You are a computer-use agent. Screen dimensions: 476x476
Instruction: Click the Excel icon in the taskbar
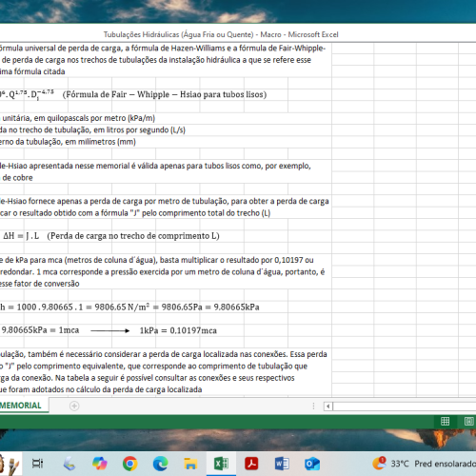pyautogui.click(x=221, y=464)
